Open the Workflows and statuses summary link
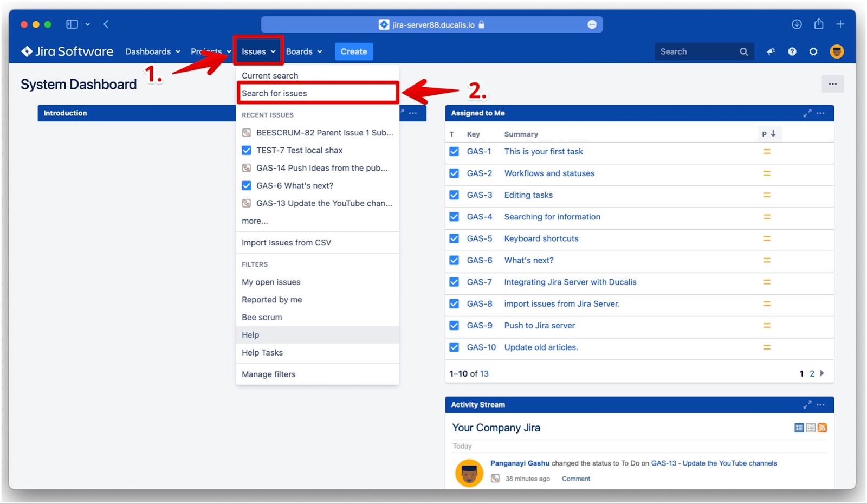 tap(549, 173)
